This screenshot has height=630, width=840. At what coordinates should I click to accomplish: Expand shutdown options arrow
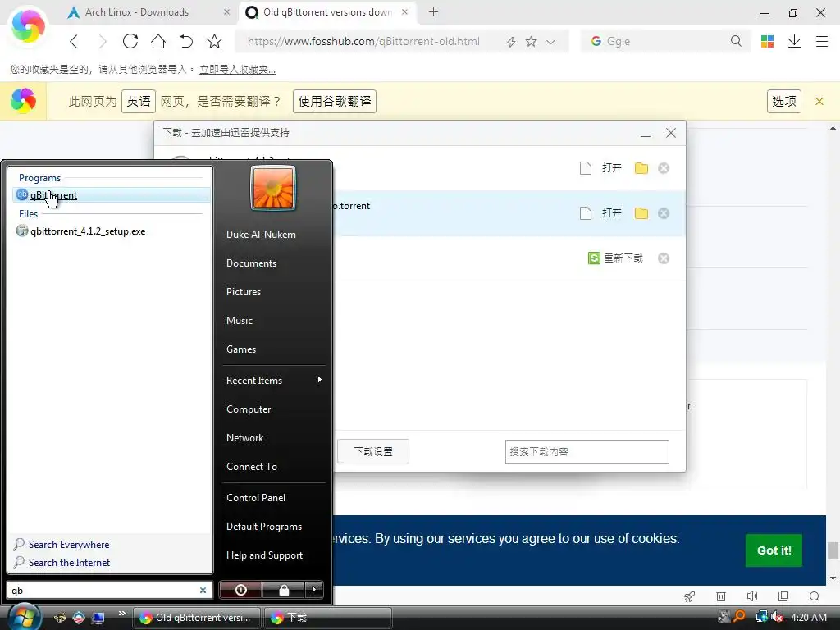314,590
